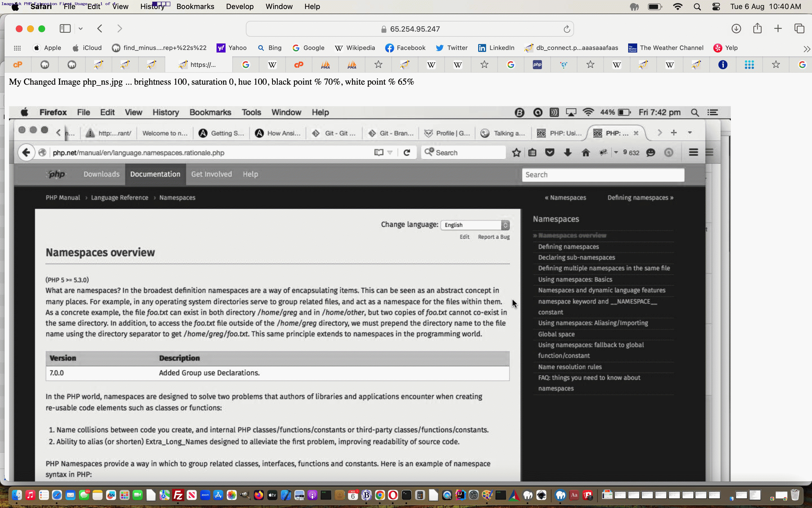Open the View menu in the Safari menu bar
Screen dimensions: 812x508
pyautogui.click(x=120, y=6)
